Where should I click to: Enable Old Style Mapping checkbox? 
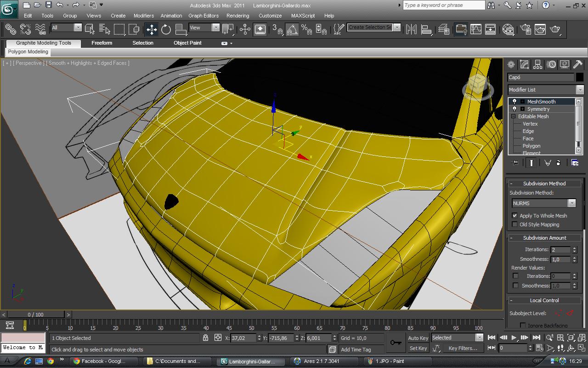point(515,224)
